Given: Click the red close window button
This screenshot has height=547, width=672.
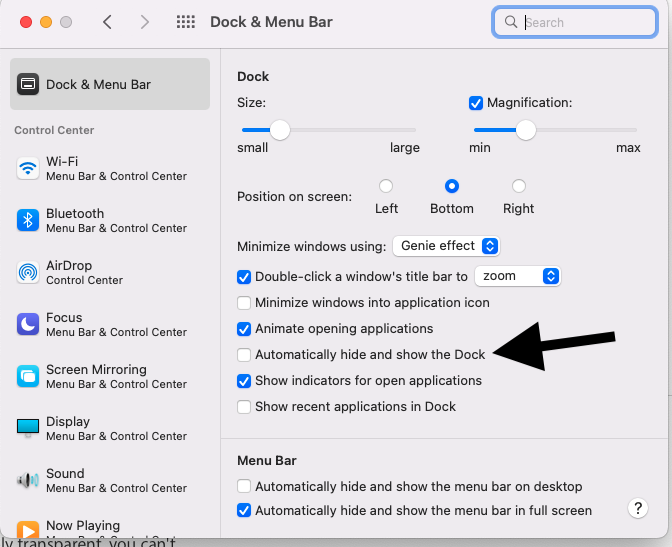Looking at the screenshot, I should coord(26,22).
